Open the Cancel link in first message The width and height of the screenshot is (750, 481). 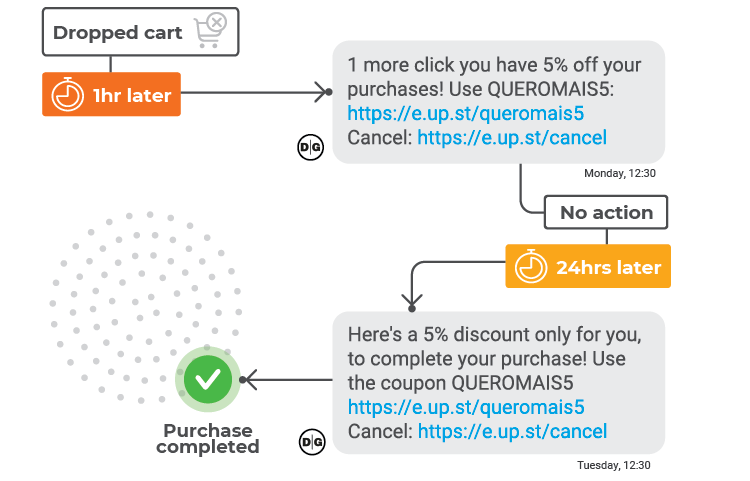coord(512,138)
